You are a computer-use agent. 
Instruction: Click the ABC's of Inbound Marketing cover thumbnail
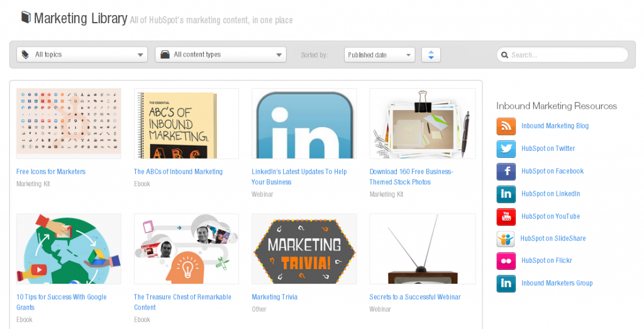(186, 124)
